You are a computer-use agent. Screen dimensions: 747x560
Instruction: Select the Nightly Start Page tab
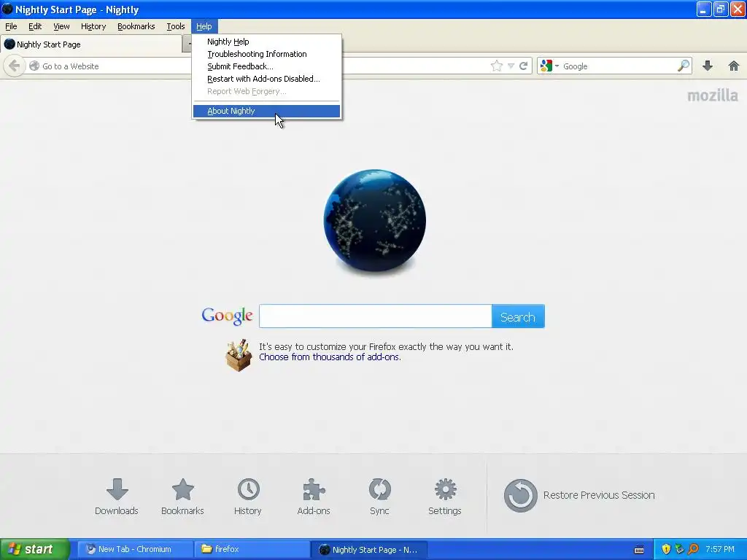click(x=91, y=44)
